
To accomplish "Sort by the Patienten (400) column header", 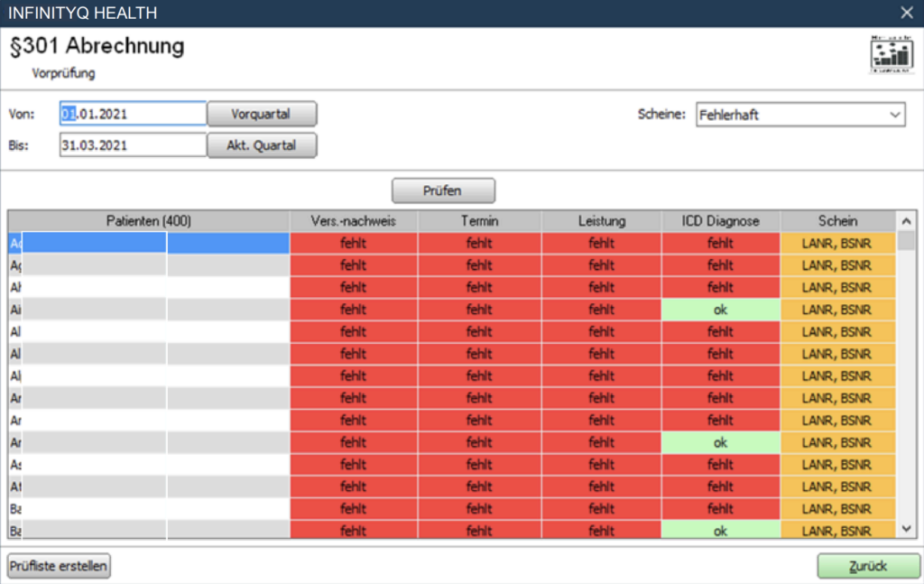I will pos(149,221).
